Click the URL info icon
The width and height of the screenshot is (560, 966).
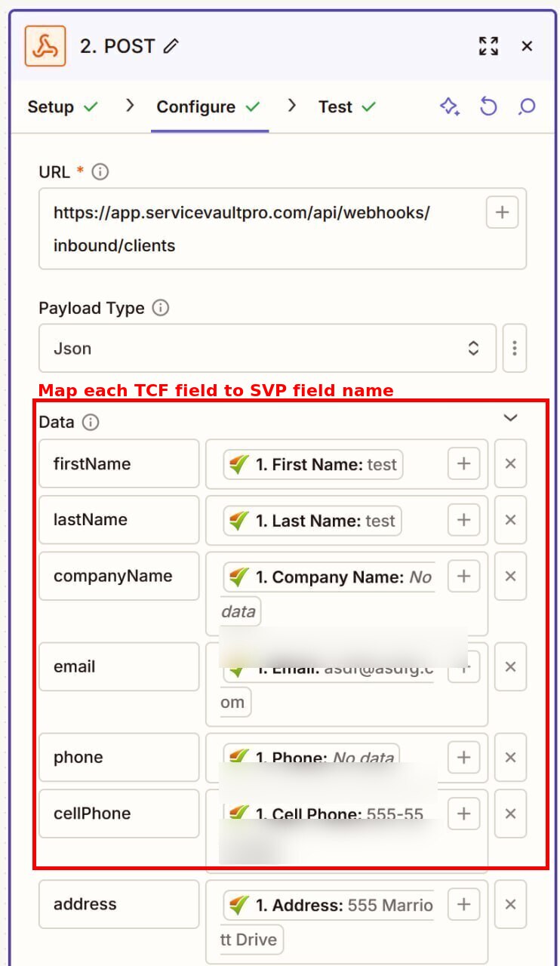(x=100, y=172)
